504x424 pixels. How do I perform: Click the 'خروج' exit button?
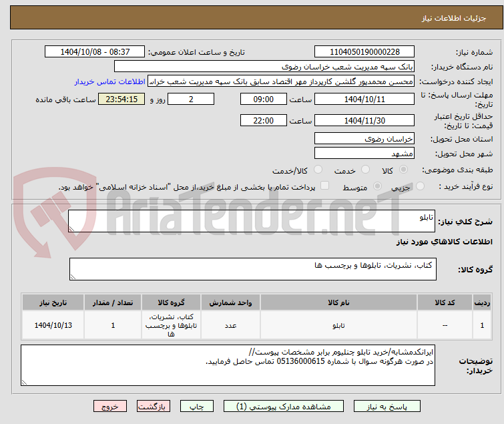pos(110,407)
